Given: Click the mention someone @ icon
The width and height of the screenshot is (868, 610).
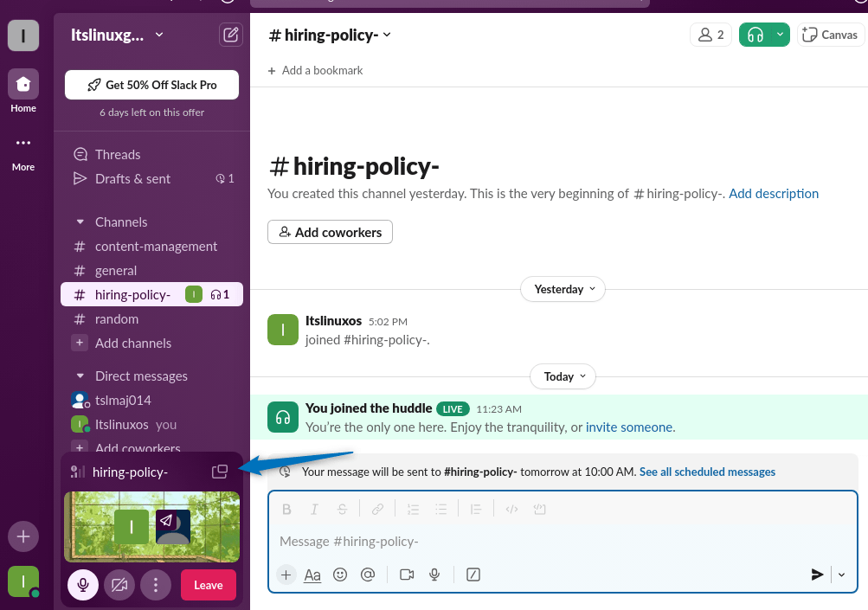Looking at the screenshot, I should point(368,575).
